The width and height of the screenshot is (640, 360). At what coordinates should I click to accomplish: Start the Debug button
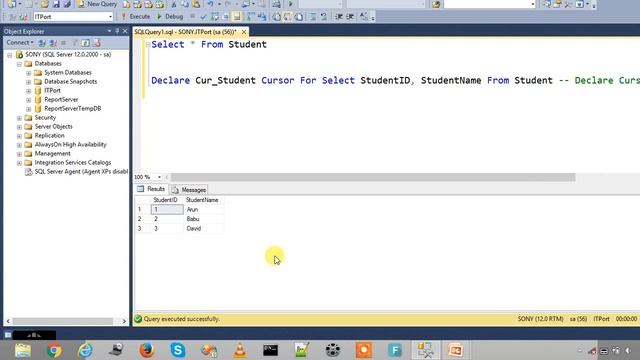coord(170,17)
